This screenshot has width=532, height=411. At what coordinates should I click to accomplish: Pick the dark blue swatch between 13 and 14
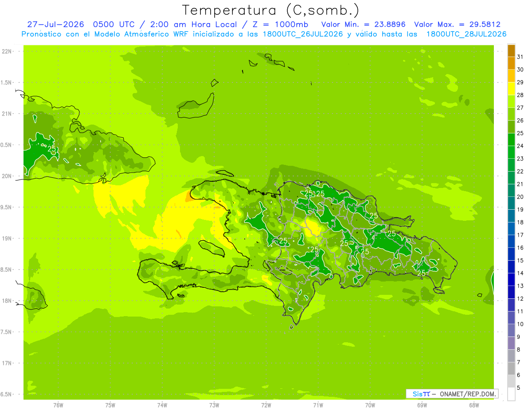(511, 279)
